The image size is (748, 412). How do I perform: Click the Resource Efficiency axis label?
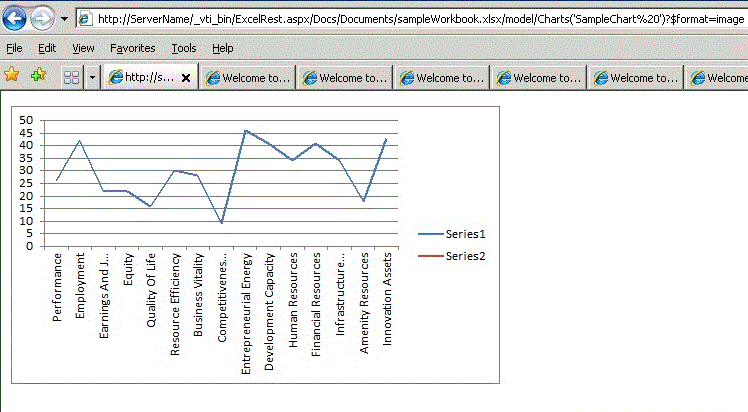175,304
